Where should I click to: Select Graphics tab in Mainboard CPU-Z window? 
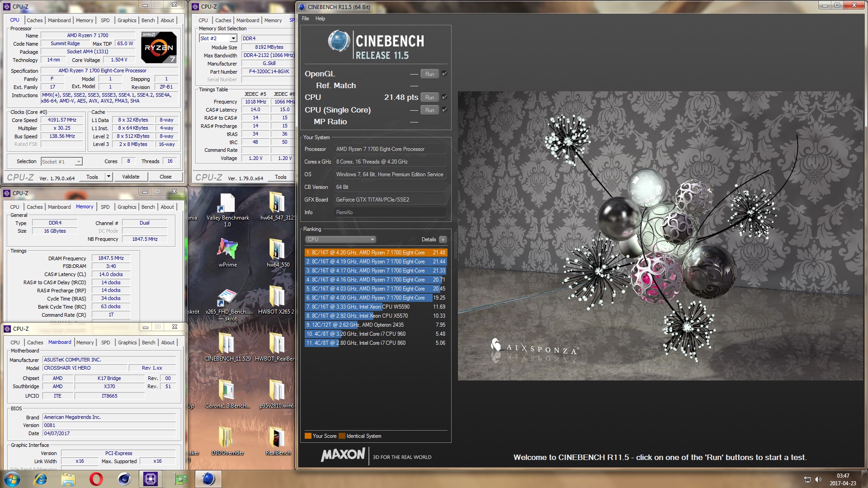[x=127, y=343]
